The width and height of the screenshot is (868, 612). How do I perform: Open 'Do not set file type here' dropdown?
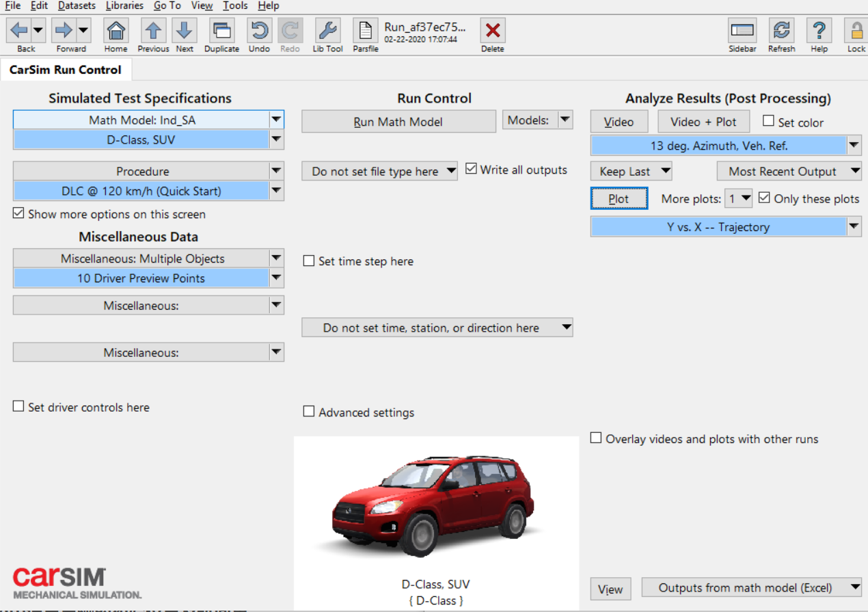click(380, 171)
